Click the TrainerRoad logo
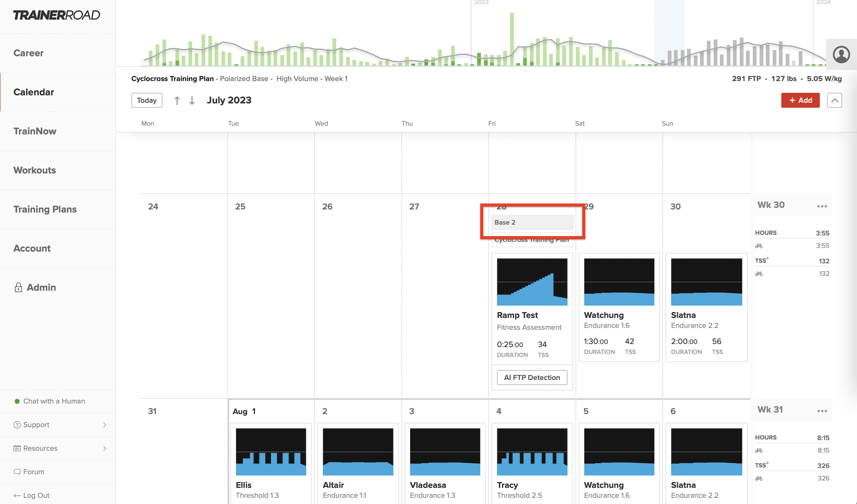 [x=57, y=15]
